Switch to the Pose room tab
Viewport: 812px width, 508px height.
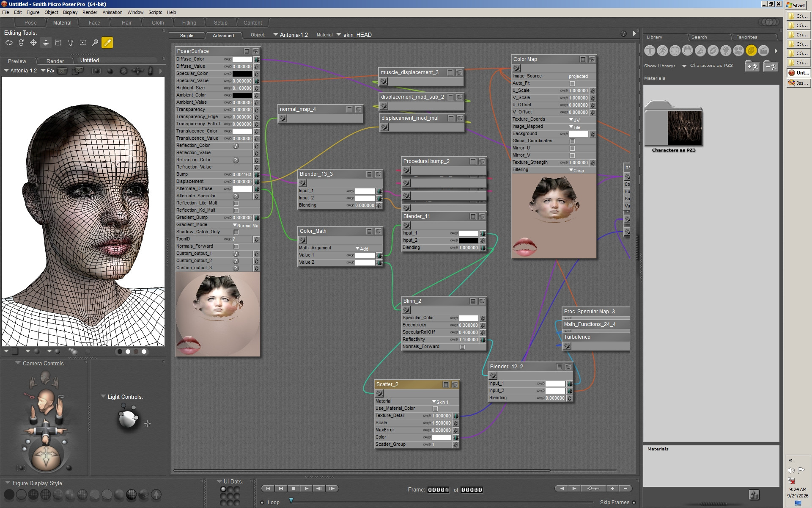click(30, 23)
